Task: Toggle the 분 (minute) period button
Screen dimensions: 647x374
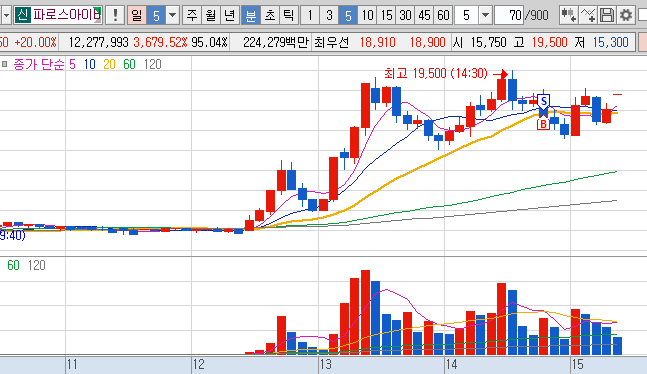Action: (250, 16)
